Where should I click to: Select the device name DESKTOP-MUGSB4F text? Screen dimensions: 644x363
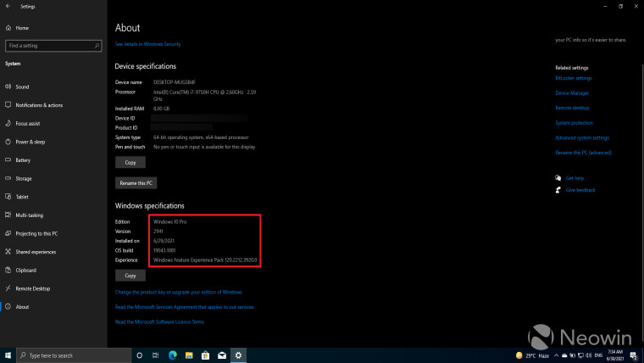tap(175, 82)
